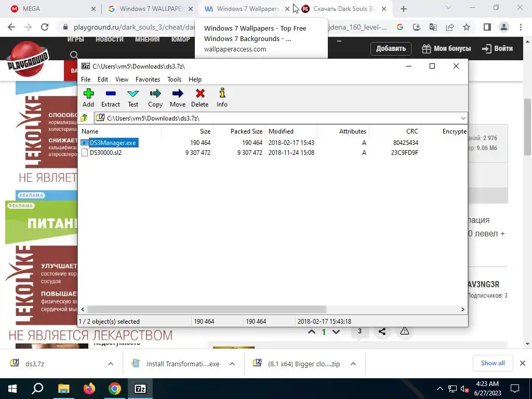Sort by the Modified column header
The height and width of the screenshot is (399, 532).
tap(291, 131)
